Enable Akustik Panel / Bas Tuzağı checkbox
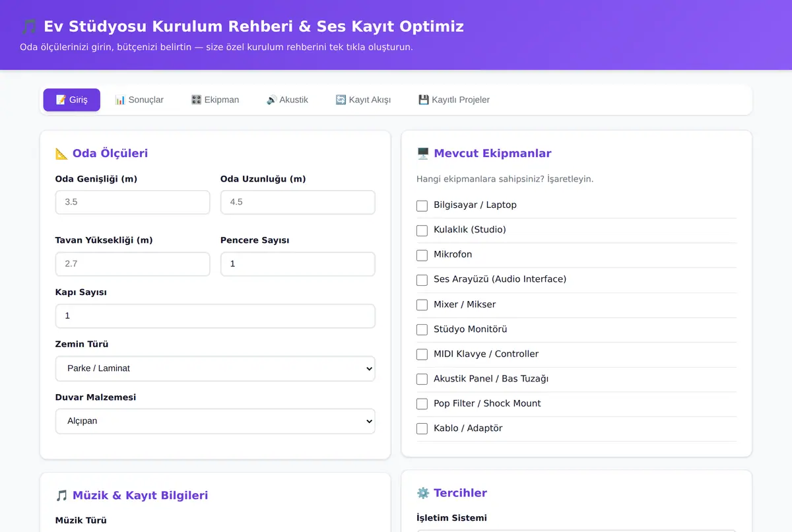792x532 pixels. tap(422, 379)
